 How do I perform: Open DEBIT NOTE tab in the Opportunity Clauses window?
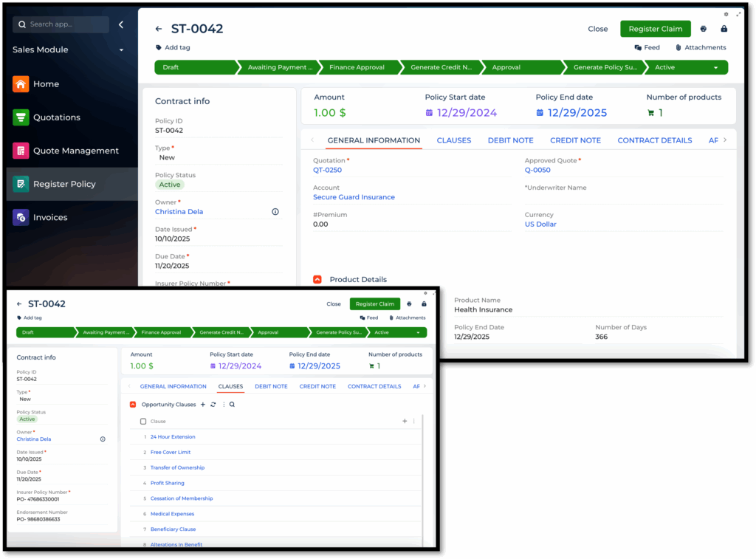coord(271,386)
